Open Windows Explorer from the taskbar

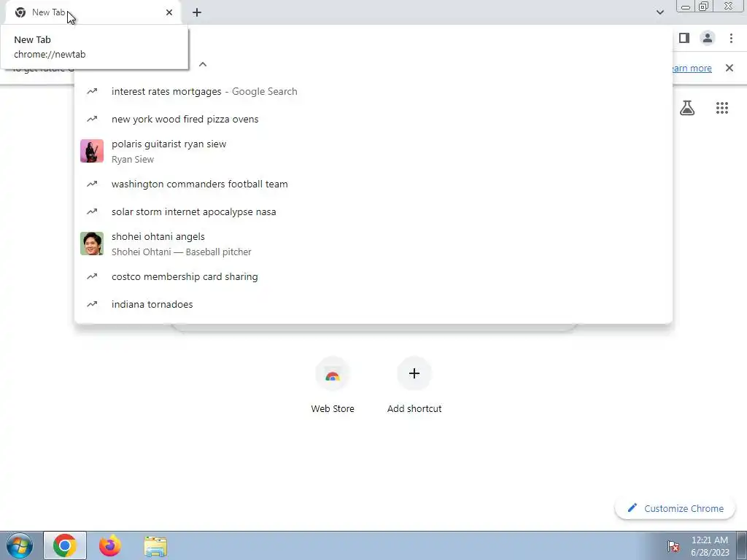tap(155, 545)
